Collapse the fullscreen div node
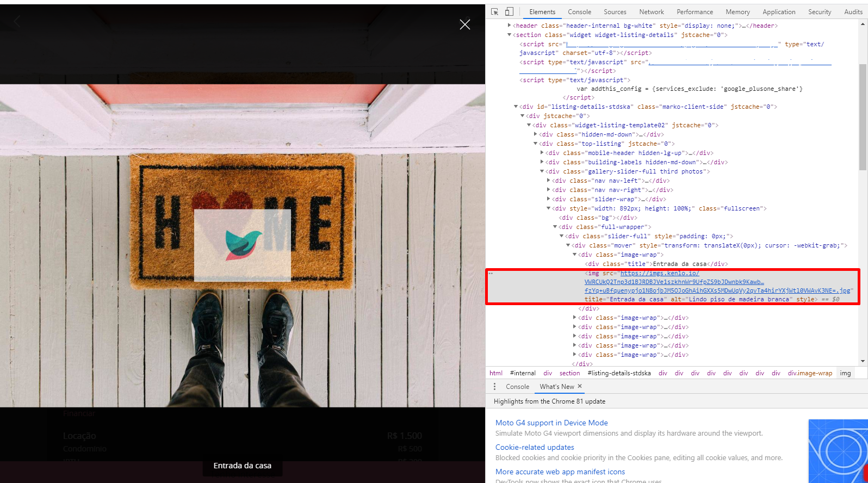Image resolution: width=868 pixels, height=483 pixels. coord(548,208)
